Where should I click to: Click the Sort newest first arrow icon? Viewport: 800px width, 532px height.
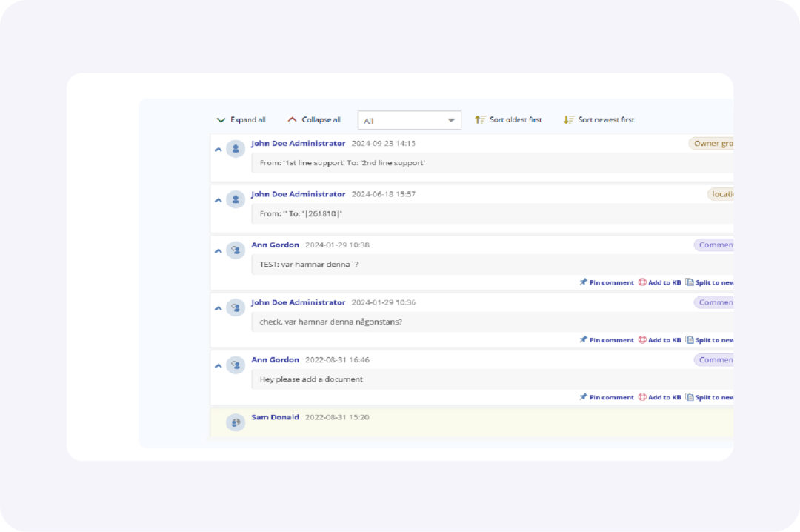[568, 119]
